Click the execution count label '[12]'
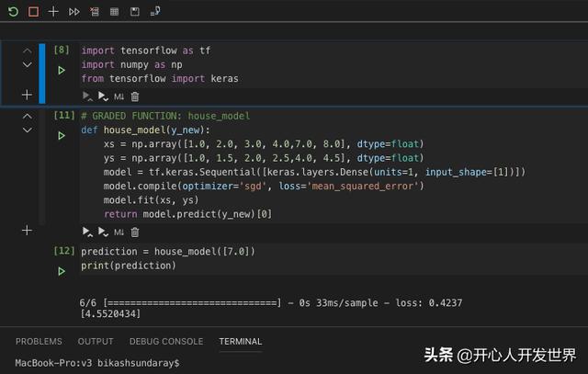Screen dimensions: 588x374 coord(64,251)
